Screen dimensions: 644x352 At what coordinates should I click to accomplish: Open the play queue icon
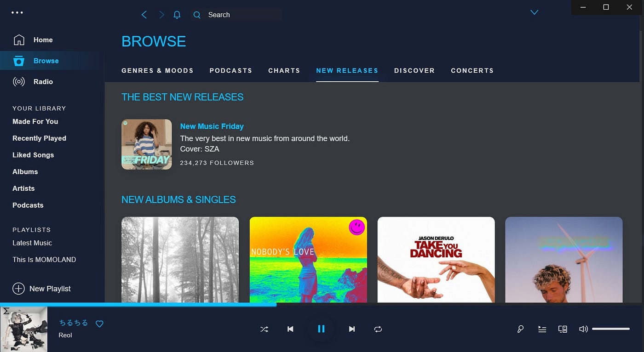point(542,329)
